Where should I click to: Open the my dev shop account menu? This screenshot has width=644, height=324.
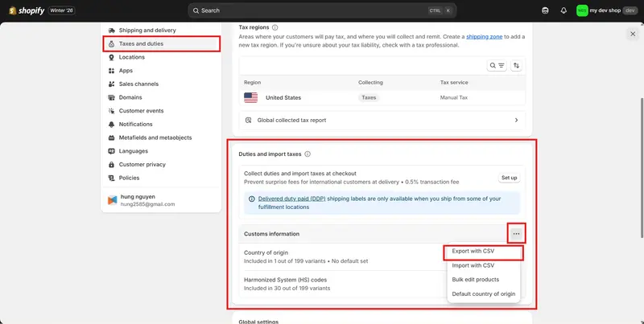[607, 10]
